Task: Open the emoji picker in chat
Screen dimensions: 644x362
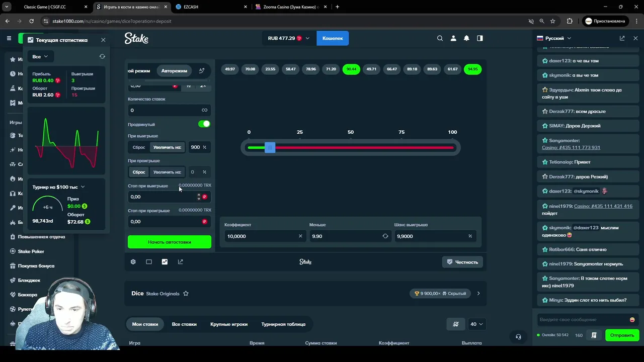Action: tap(632, 320)
